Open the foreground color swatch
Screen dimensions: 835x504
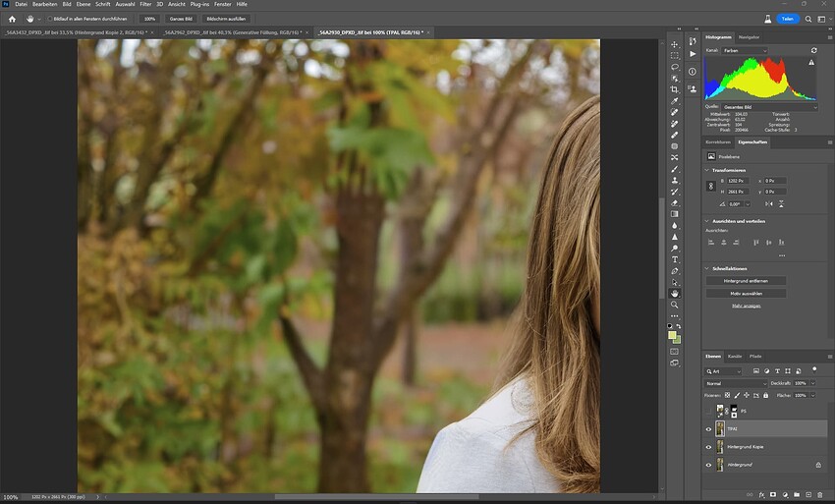click(672, 335)
